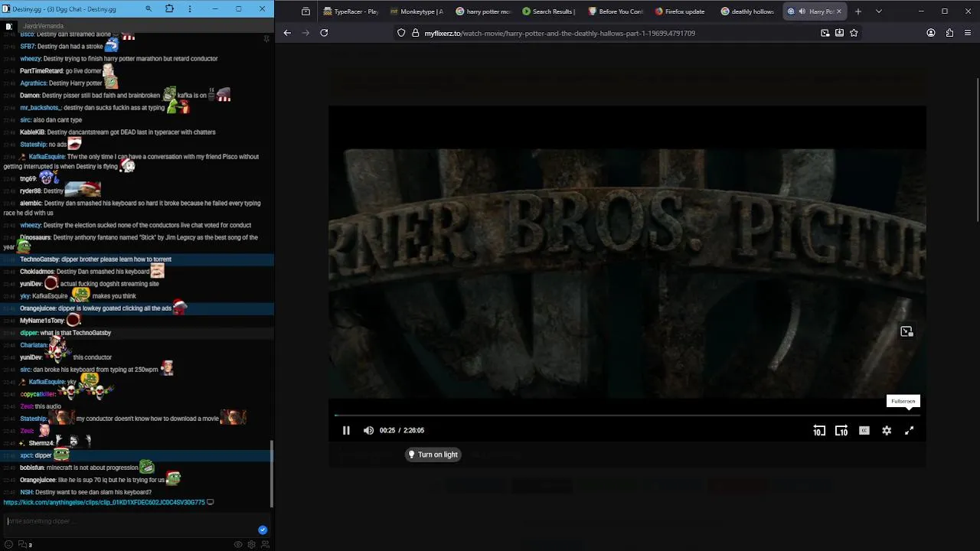
Task: Bookmark this page with the star
Action: tap(854, 33)
